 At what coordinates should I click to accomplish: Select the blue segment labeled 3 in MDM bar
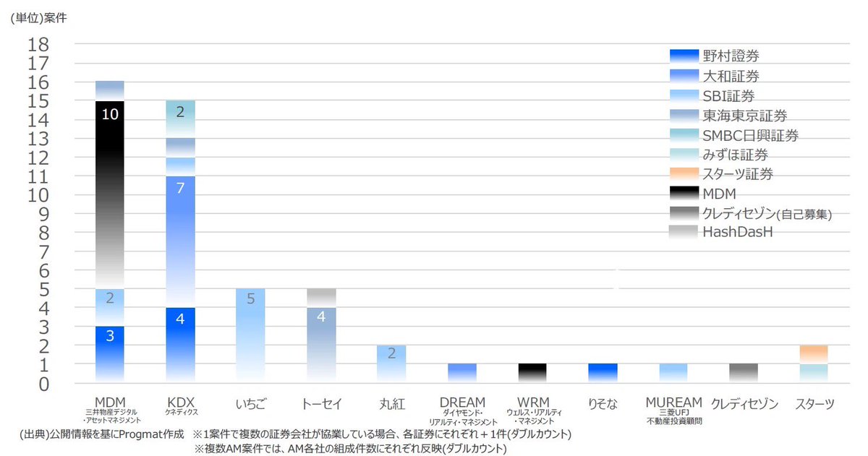[110, 354]
